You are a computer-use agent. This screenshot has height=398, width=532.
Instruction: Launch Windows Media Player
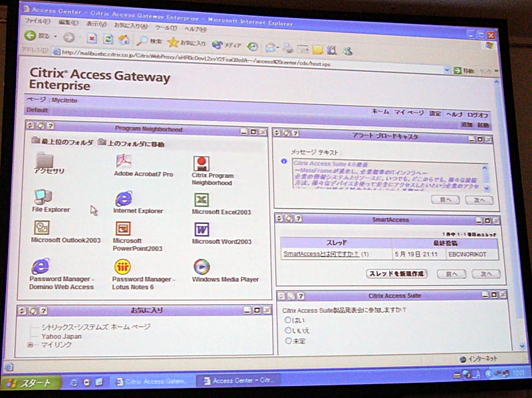pos(201,267)
